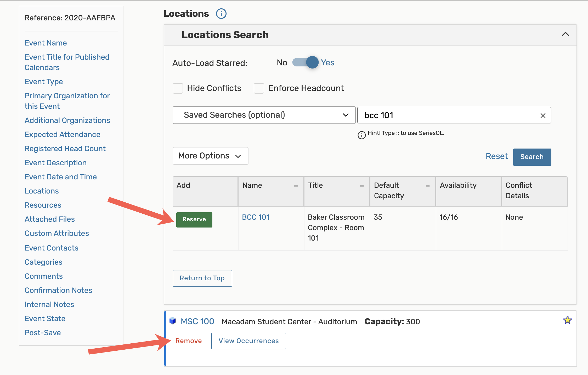The image size is (588, 375).
Task: Click the Default Capacity sort dash icon
Action: [428, 186]
